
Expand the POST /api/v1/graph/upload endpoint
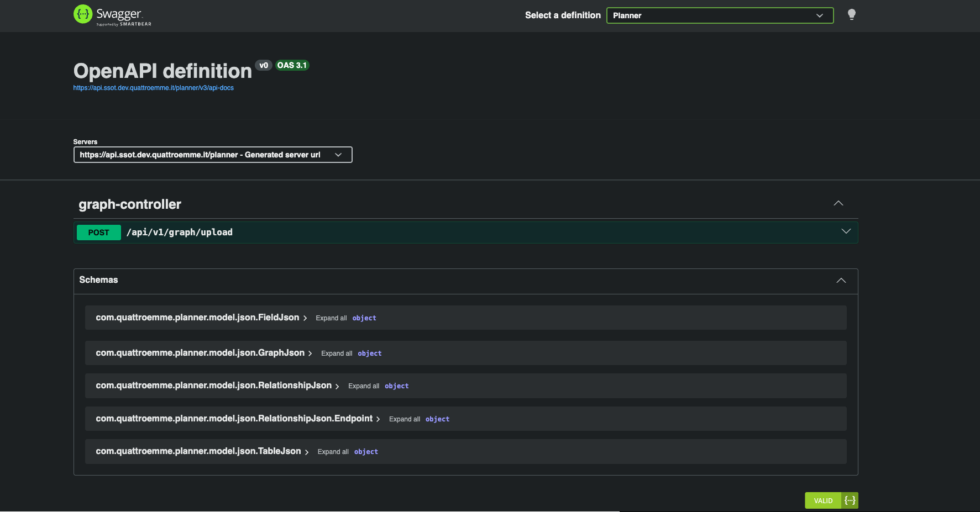[846, 231]
